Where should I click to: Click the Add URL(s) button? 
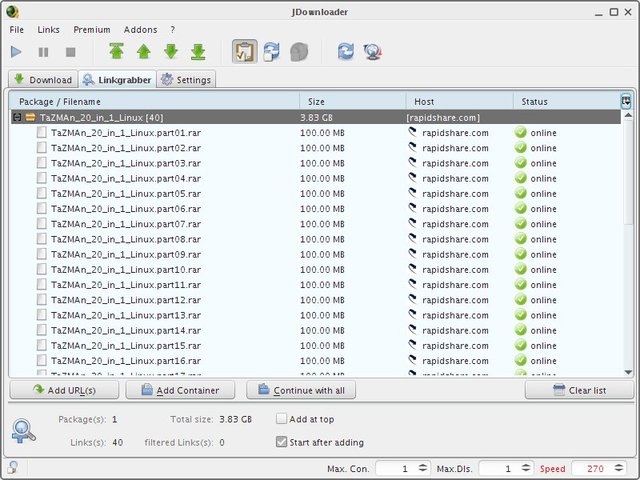point(64,390)
